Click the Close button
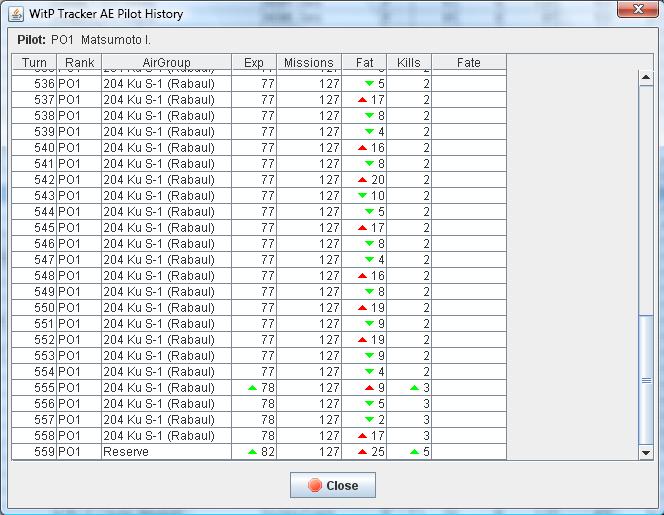 332,485
